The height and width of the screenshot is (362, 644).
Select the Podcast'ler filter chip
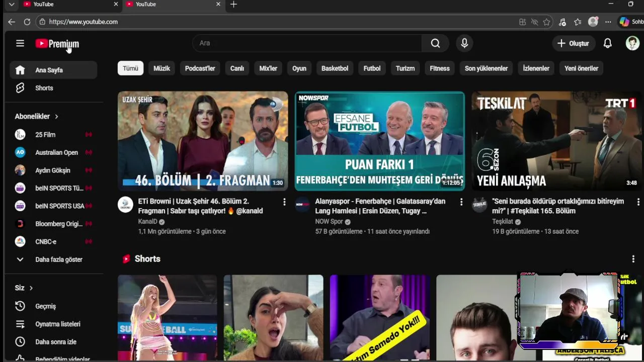click(x=200, y=68)
